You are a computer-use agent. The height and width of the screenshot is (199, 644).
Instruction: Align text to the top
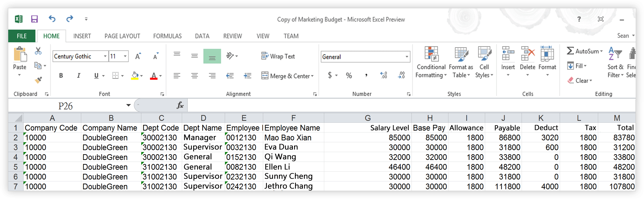pos(177,55)
